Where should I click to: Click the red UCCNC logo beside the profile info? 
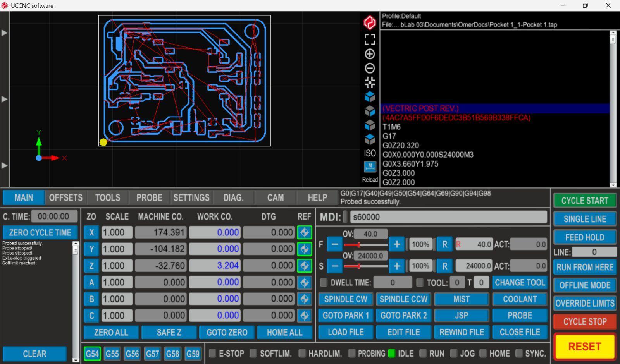(370, 22)
